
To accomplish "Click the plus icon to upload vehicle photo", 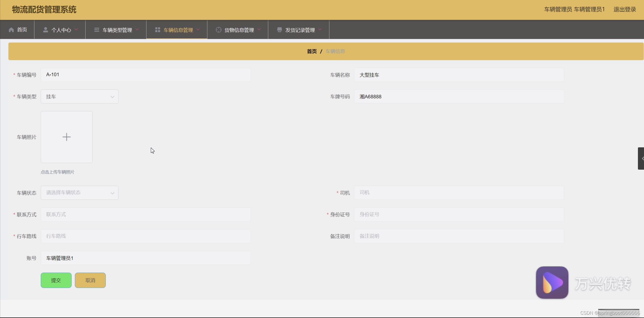I will point(67,137).
